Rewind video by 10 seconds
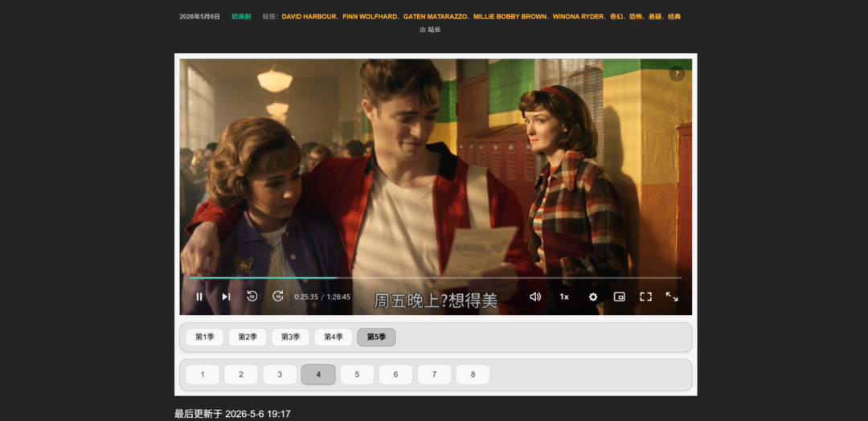Screen dimensions: 868x421 click(252, 296)
